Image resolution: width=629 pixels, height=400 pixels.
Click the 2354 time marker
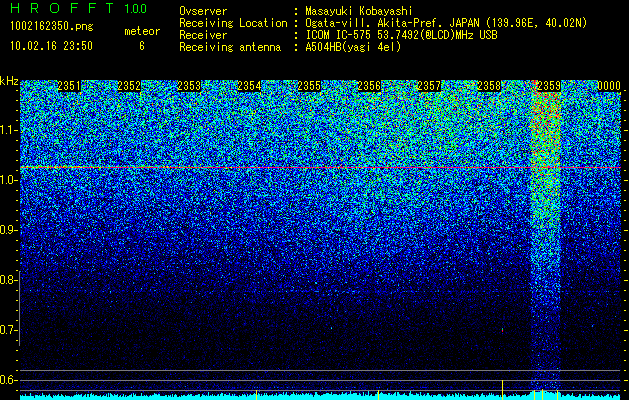(249, 86)
